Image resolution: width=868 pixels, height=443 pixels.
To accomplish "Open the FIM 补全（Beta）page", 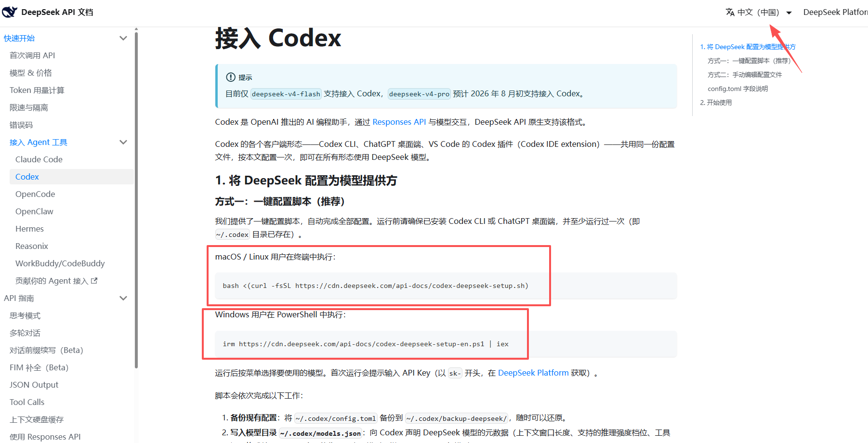I will [39, 367].
